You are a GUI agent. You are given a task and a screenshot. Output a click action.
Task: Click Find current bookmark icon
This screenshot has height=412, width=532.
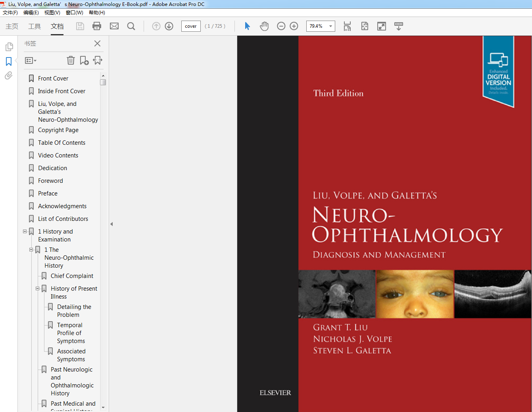coord(98,60)
